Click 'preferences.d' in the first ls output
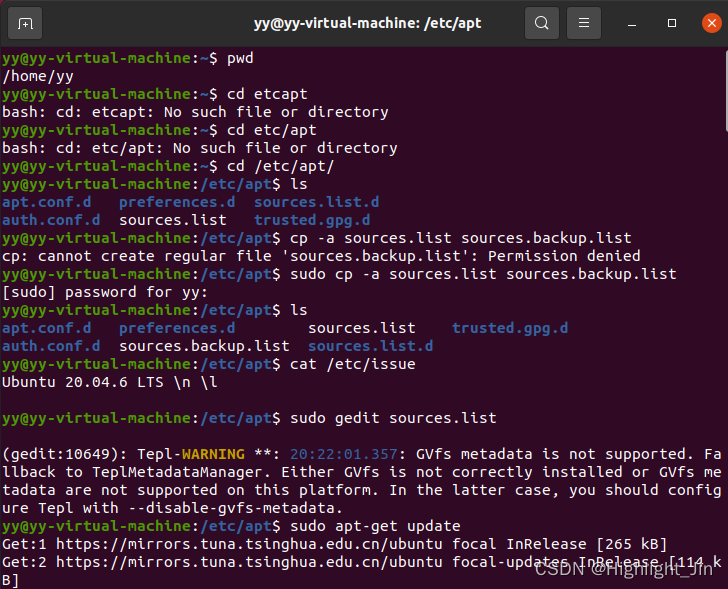 click(x=177, y=202)
